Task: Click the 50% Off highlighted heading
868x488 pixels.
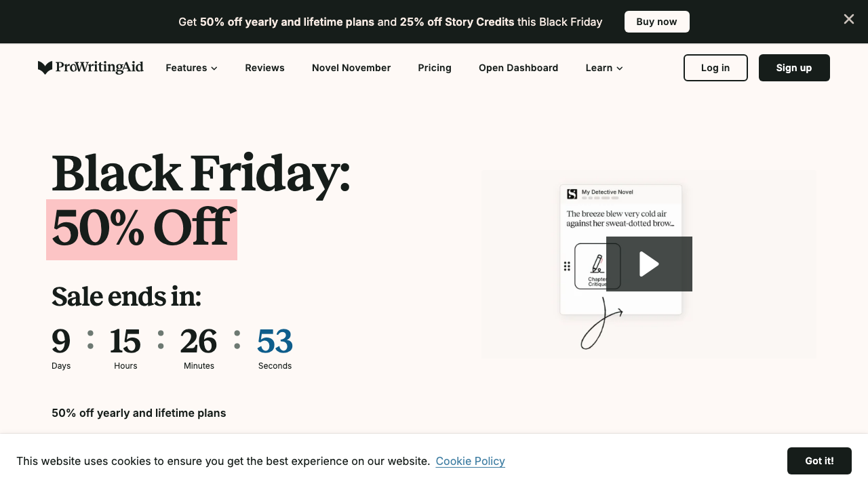Action: (x=142, y=229)
